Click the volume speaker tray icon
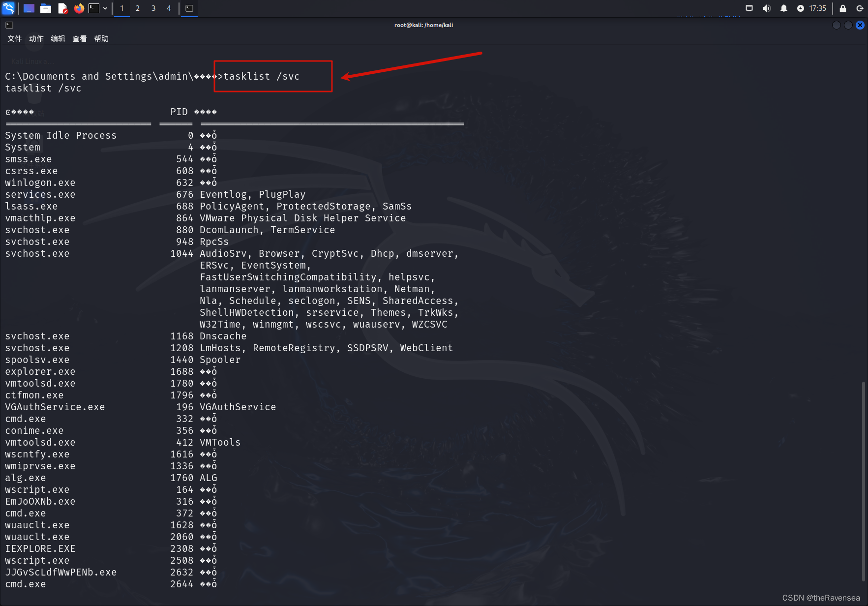Screen dimensions: 868x606 (766, 8)
